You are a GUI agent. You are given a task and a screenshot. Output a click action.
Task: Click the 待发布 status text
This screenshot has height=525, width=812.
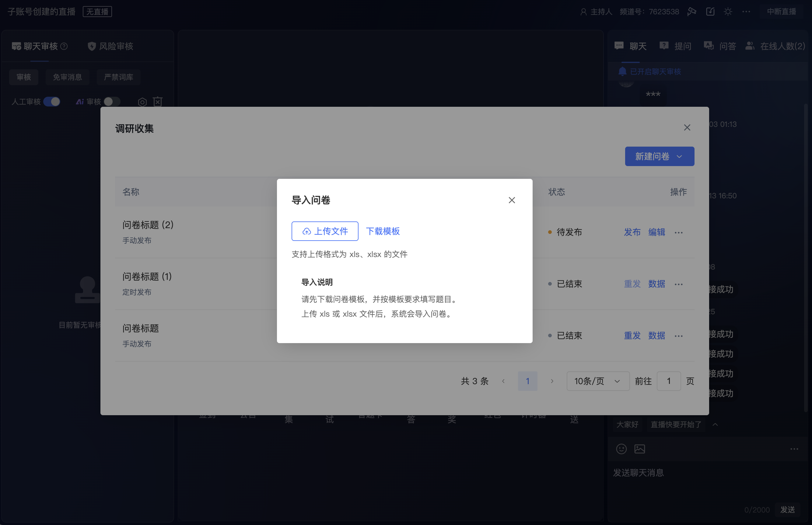pyautogui.click(x=569, y=232)
